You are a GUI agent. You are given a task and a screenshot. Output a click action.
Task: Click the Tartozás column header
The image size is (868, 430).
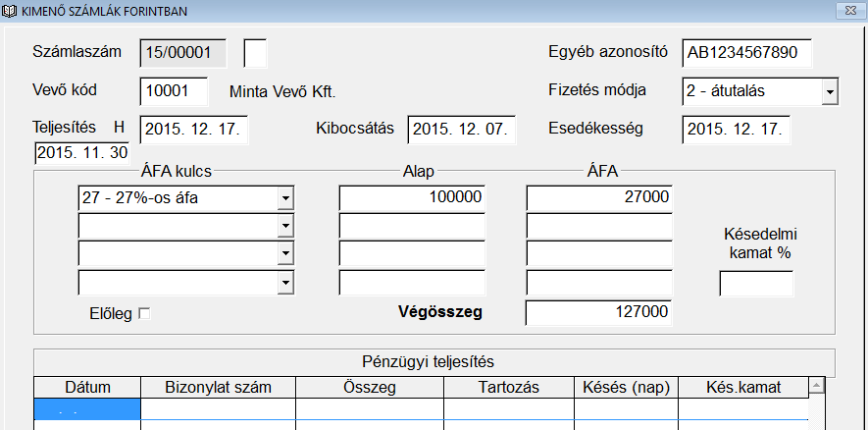pos(509,388)
